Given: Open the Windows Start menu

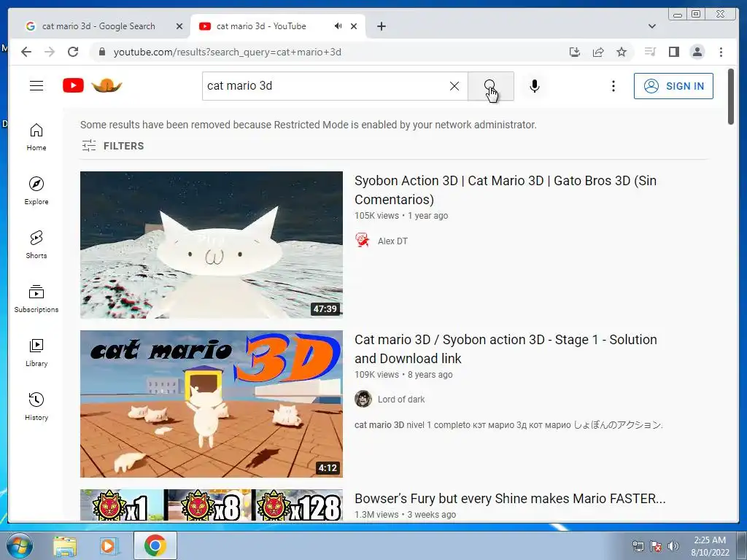Looking at the screenshot, I should [x=20, y=545].
